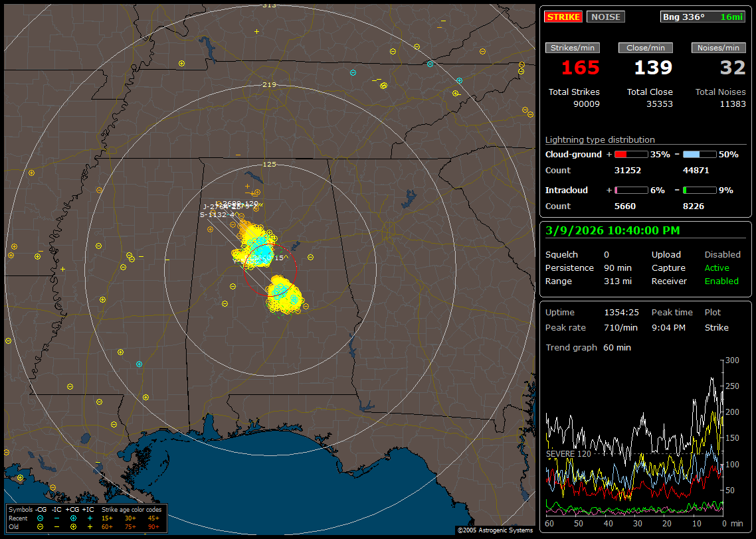The height and width of the screenshot is (539, 756).
Task: Click the positive intracloud pink bar
Action: click(x=630, y=190)
